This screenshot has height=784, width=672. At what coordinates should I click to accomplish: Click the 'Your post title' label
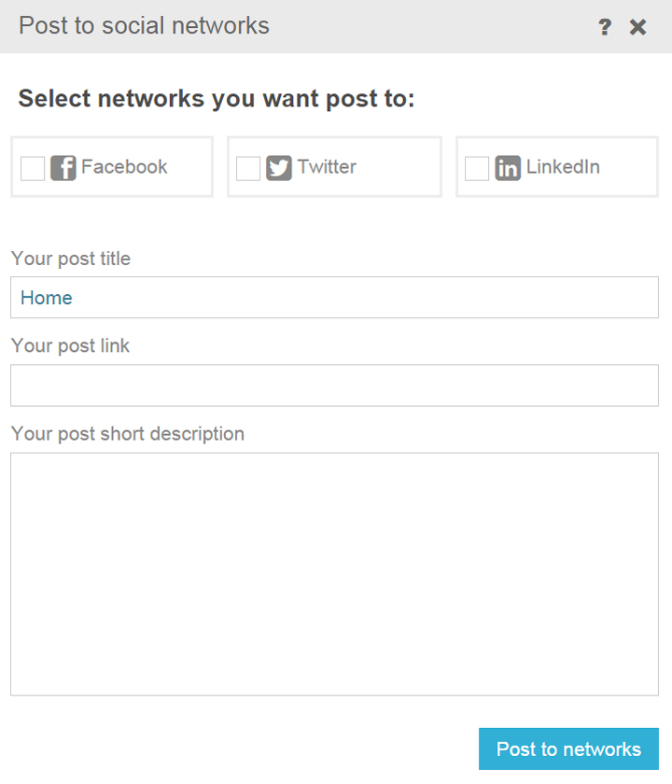[71, 259]
